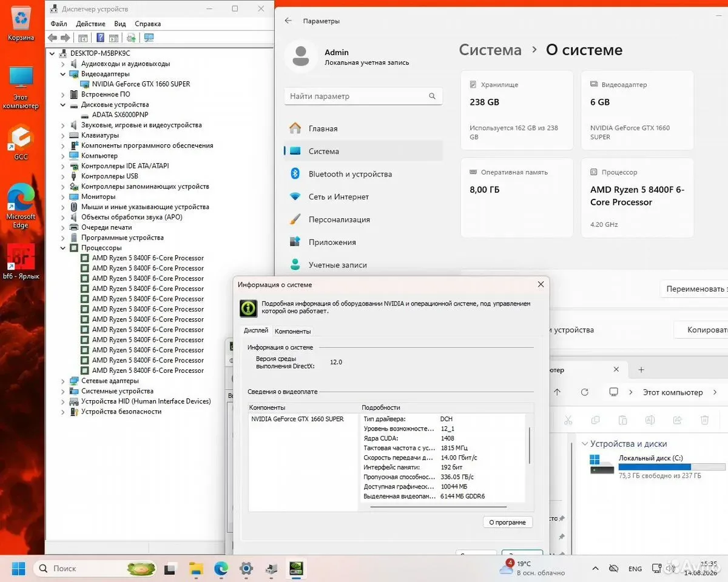Click the forward arrow in Device Manager toolbar
The height and width of the screenshot is (582, 728).
pyautogui.click(x=66, y=38)
